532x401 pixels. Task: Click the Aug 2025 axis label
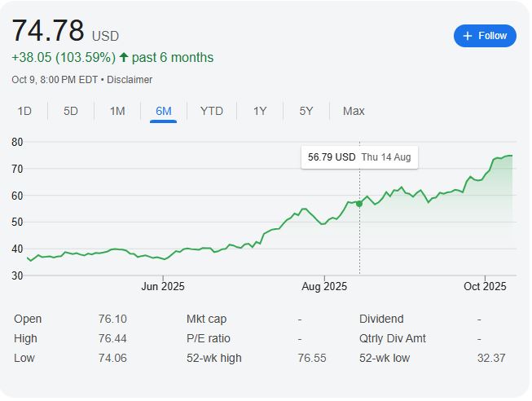(324, 286)
